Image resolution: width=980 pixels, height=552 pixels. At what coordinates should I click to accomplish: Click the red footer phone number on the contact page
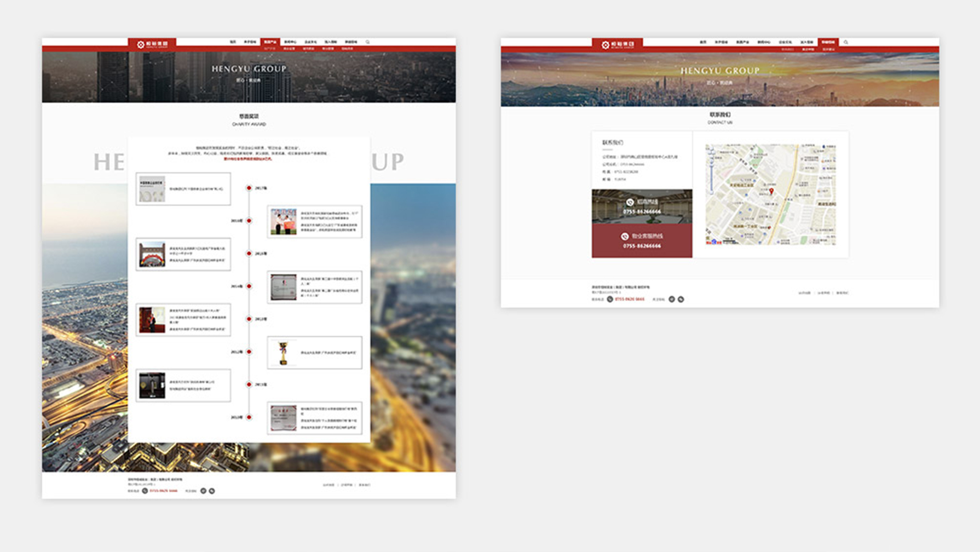pyautogui.click(x=630, y=300)
